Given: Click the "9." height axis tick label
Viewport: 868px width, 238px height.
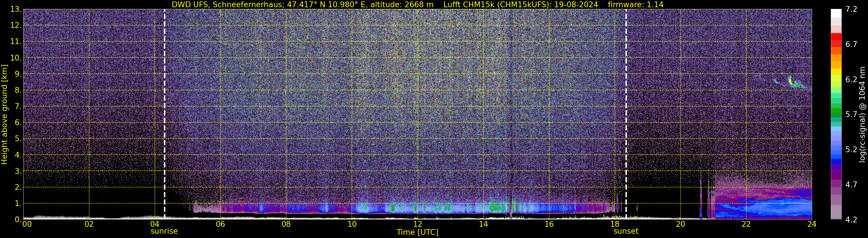Looking at the screenshot, I should click(x=18, y=74).
